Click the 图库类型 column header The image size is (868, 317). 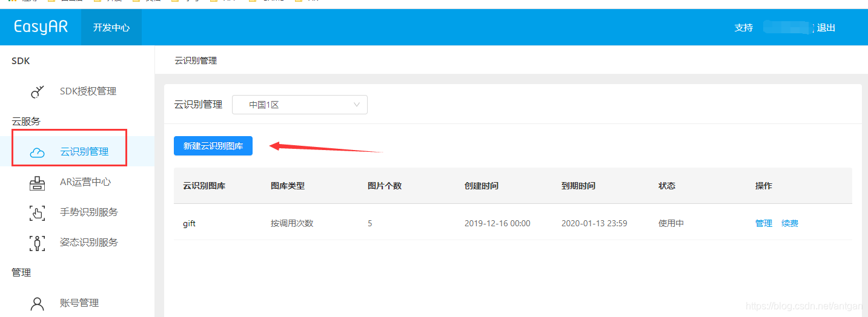(288, 186)
